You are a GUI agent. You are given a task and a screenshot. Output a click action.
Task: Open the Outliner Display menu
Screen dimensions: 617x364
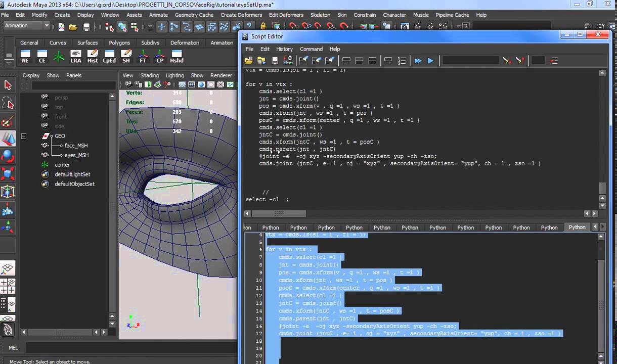pyautogui.click(x=31, y=75)
